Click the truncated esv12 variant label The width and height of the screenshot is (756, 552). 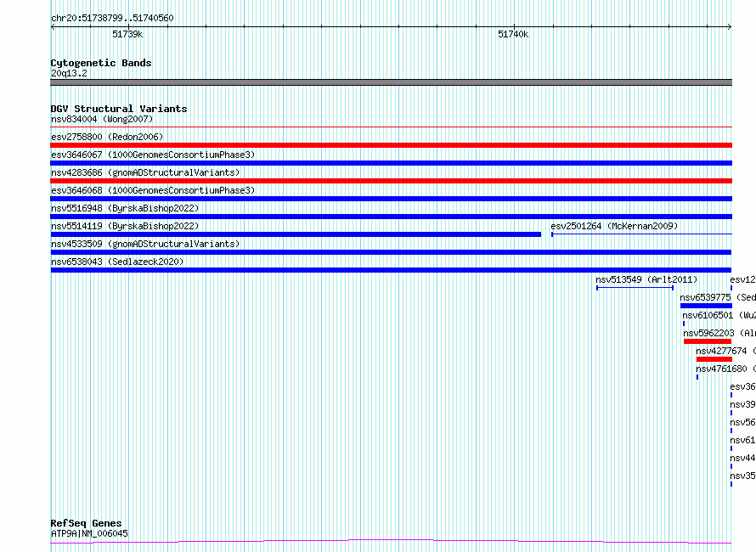[742, 279]
